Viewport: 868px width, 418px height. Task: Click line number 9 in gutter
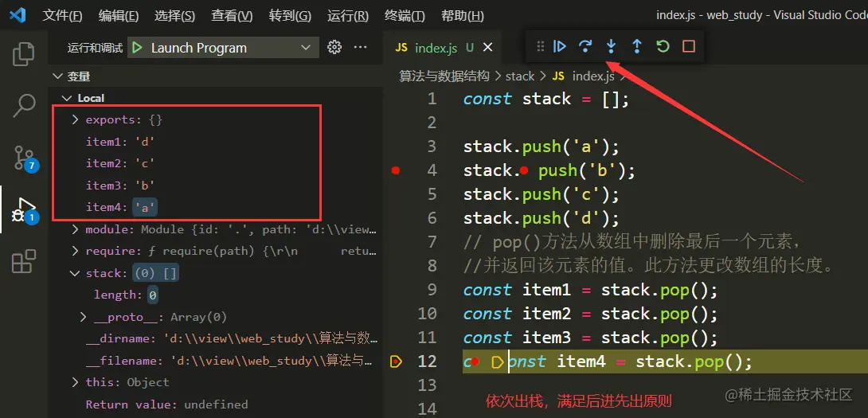click(432, 290)
